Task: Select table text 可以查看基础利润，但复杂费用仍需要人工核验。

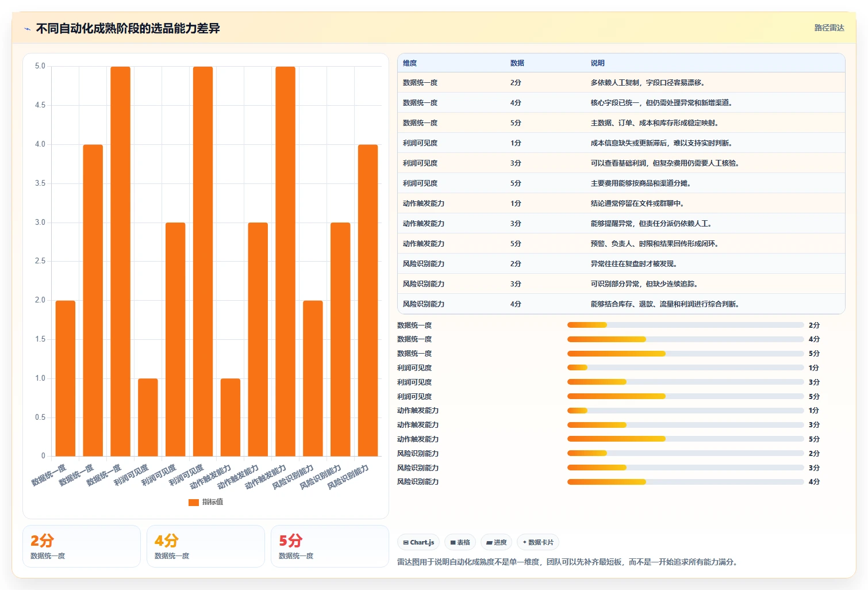Action: point(665,163)
